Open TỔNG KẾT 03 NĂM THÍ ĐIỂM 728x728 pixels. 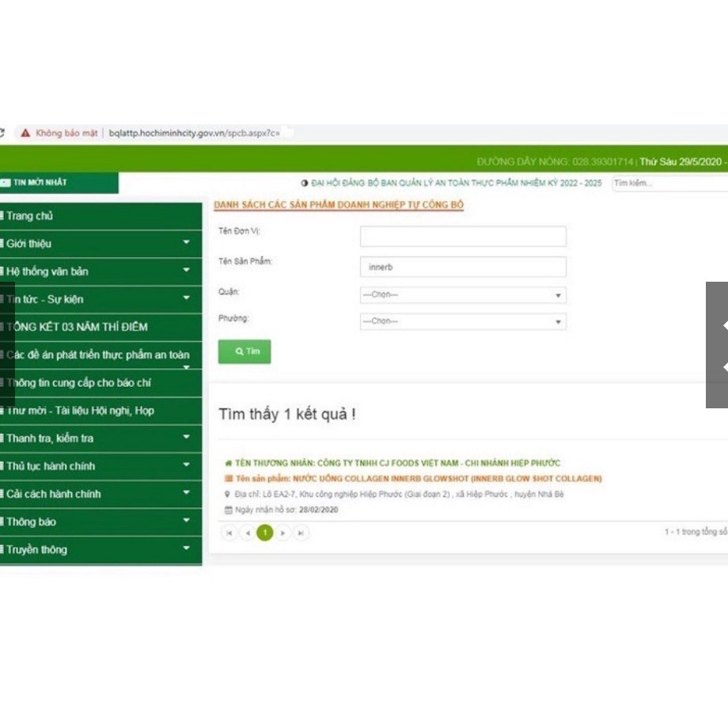click(77, 327)
